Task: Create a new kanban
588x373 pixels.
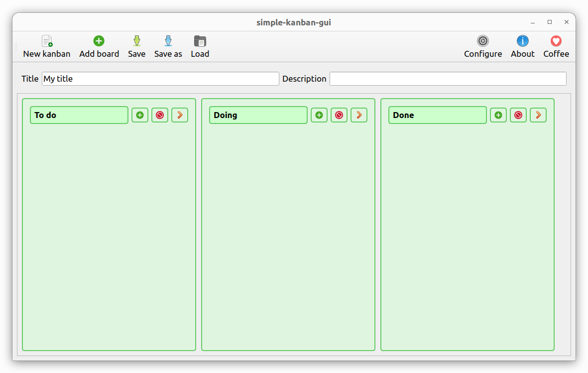Action: pyautogui.click(x=47, y=46)
